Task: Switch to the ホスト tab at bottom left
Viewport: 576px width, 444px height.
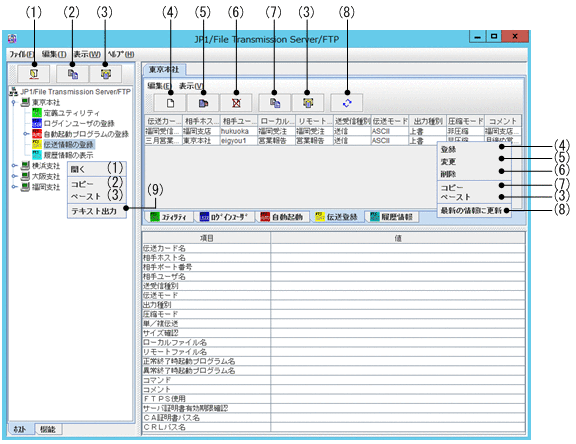Action: (x=21, y=429)
